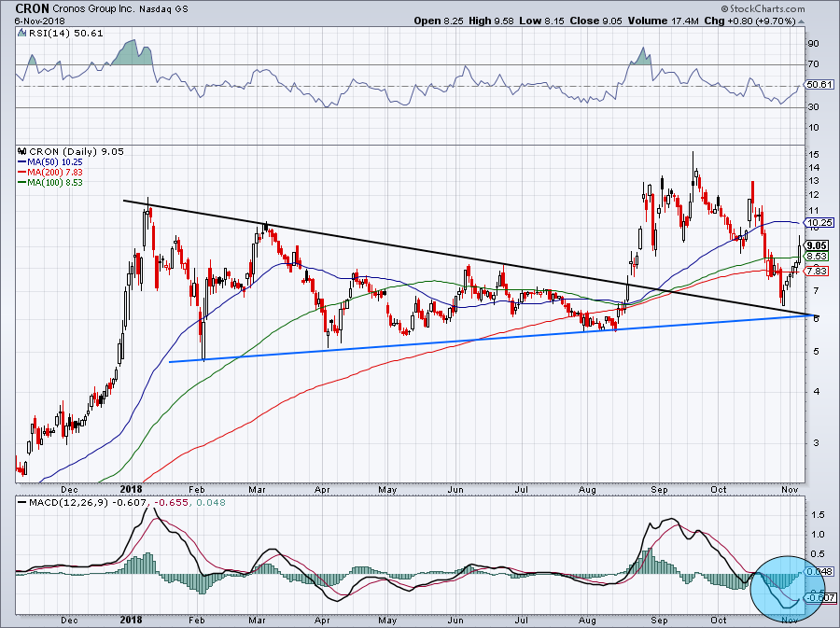Click the 0.048 histogram tag on MACD axis
Screen dimensions: 840x628
pyautogui.click(x=820, y=572)
